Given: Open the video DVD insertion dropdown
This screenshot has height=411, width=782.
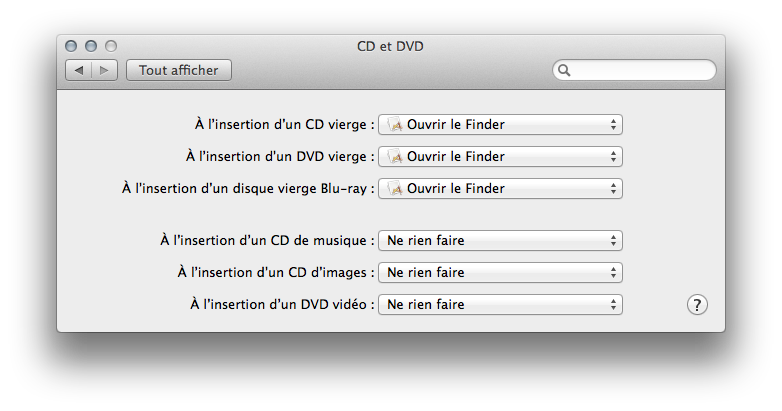Looking at the screenshot, I should [500, 304].
